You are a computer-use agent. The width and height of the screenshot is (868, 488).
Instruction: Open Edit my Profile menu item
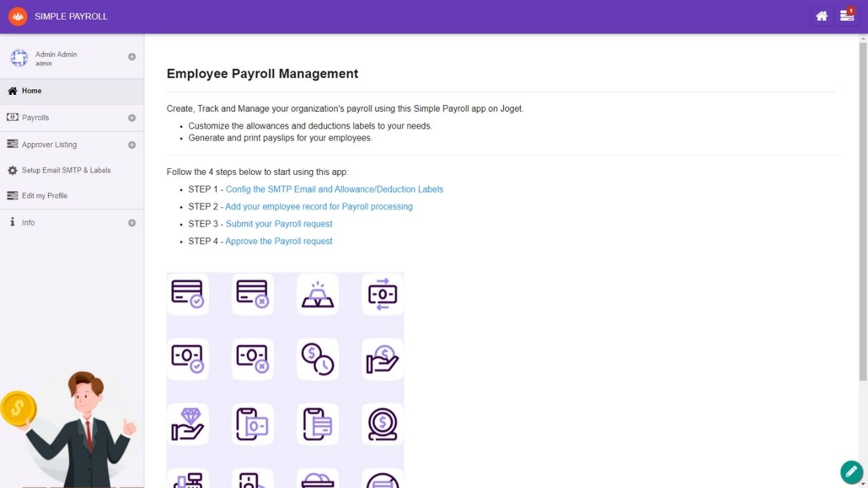coord(44,196)
